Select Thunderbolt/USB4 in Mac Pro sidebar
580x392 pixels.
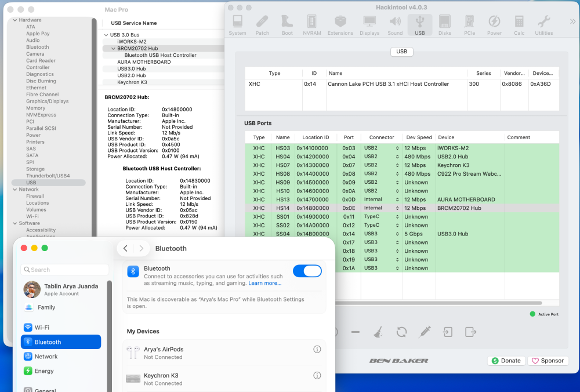(48, 176)
